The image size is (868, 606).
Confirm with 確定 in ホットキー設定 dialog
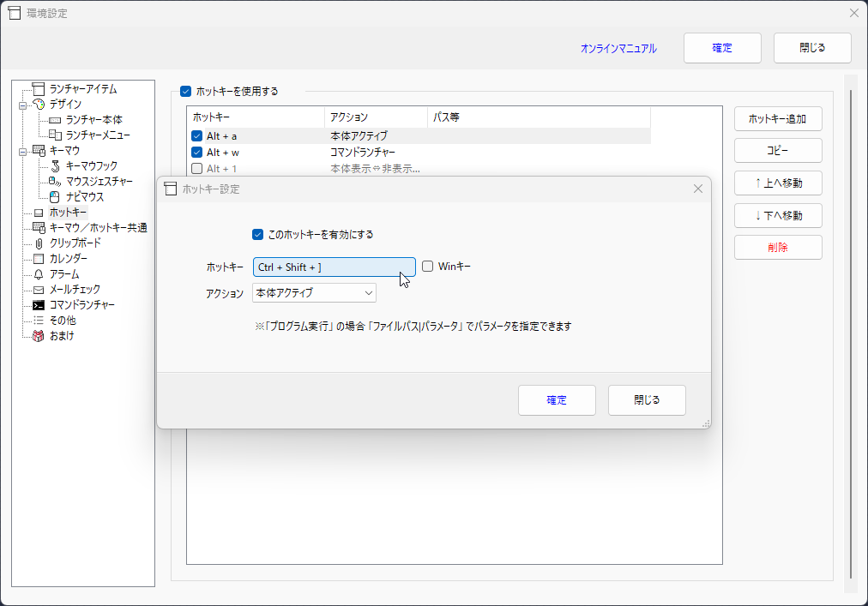(557, 400)
